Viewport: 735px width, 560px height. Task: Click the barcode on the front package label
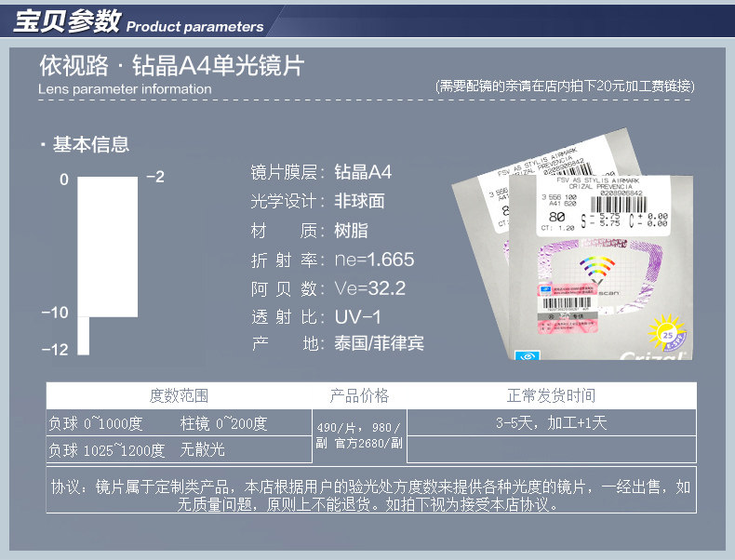[x=619, y=205]
